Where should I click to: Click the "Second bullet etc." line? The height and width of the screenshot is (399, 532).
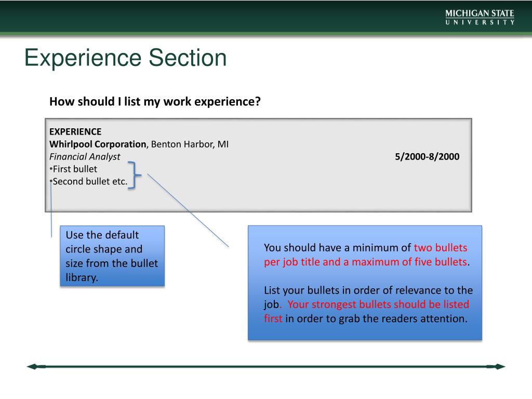click(x=88, y=181)
